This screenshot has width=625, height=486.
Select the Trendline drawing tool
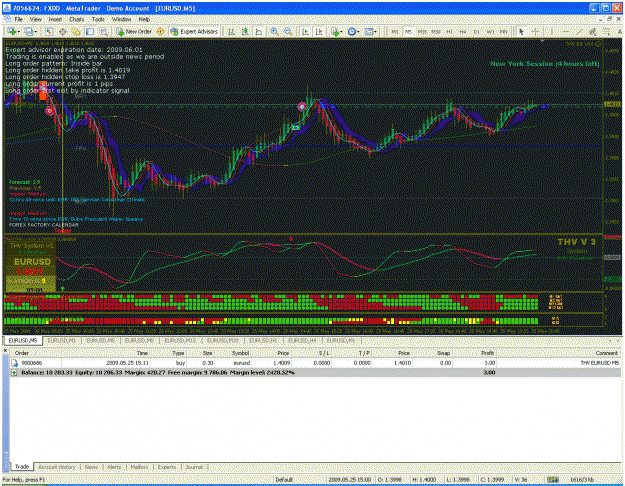pyautogui.click(x=579, y=31)
